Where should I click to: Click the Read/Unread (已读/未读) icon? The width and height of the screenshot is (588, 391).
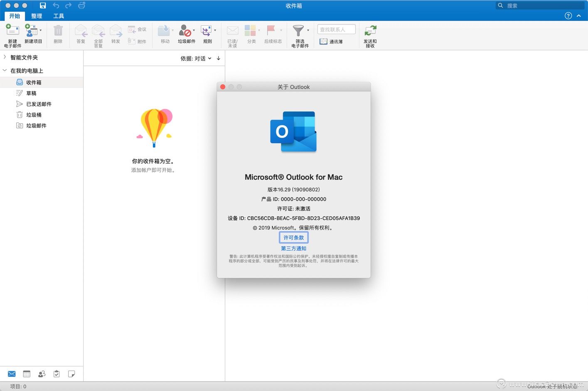(x=232, y=30)
